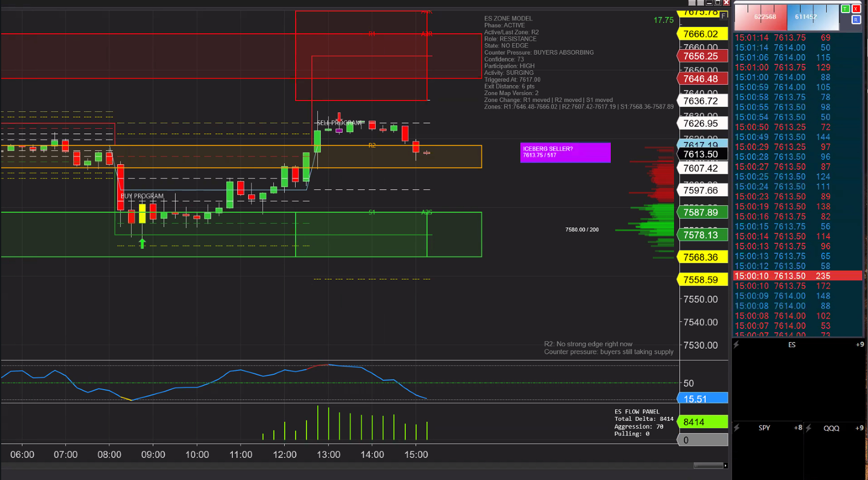Click the chart window's minimize icon in the title bar
The image size is (868, 480).
(x=709, y=3)
